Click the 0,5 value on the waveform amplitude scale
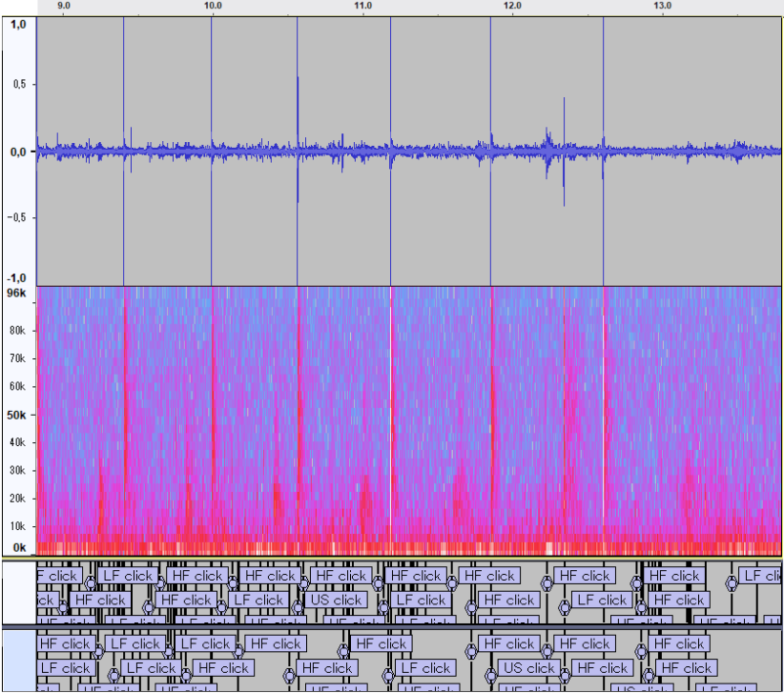The image size is (784, 693). (x=18, y=85)
